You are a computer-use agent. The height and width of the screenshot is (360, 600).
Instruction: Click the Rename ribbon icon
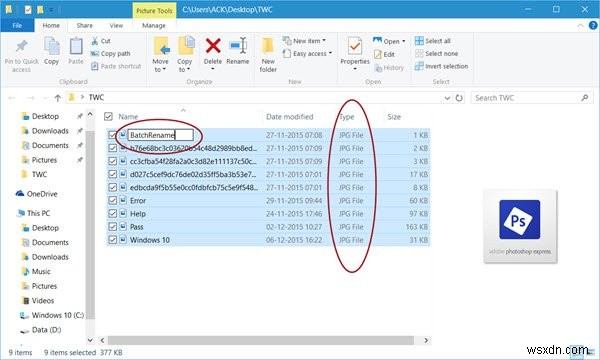point(238,46)
